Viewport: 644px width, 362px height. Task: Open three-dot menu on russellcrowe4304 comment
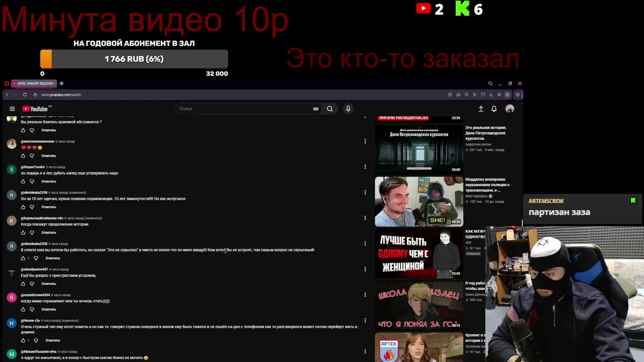365,295
